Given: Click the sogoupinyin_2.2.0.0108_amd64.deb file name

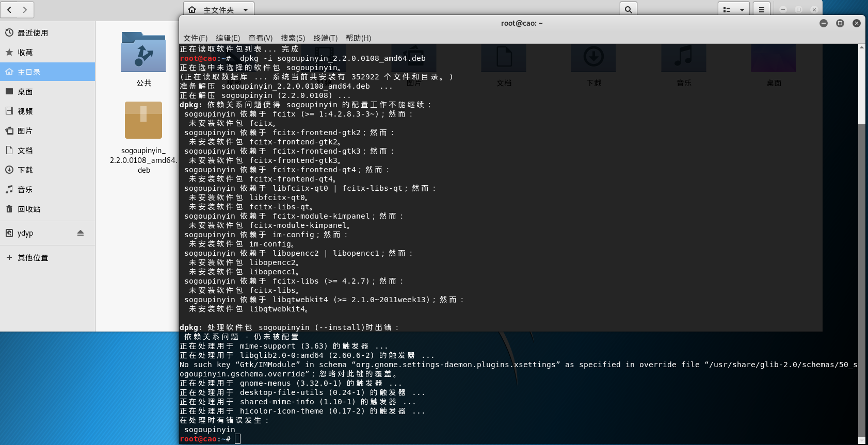Looking at the screenshot, I should (x=143, y=160).
